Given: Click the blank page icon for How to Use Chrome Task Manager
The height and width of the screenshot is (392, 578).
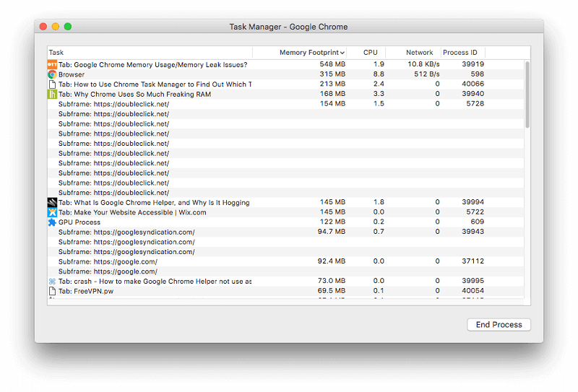Looking at the screenshot, I should [52, 84].
